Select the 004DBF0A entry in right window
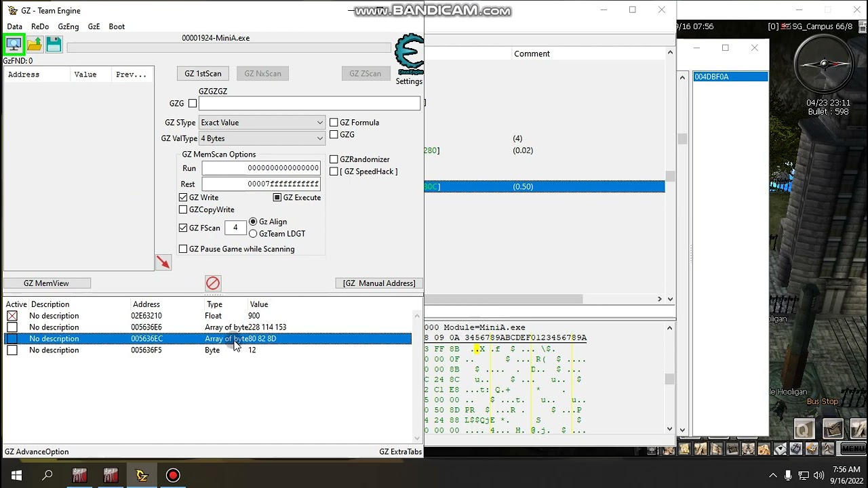Screen dimensions: 868x488 pyautogui.click(x=730, y=77)
